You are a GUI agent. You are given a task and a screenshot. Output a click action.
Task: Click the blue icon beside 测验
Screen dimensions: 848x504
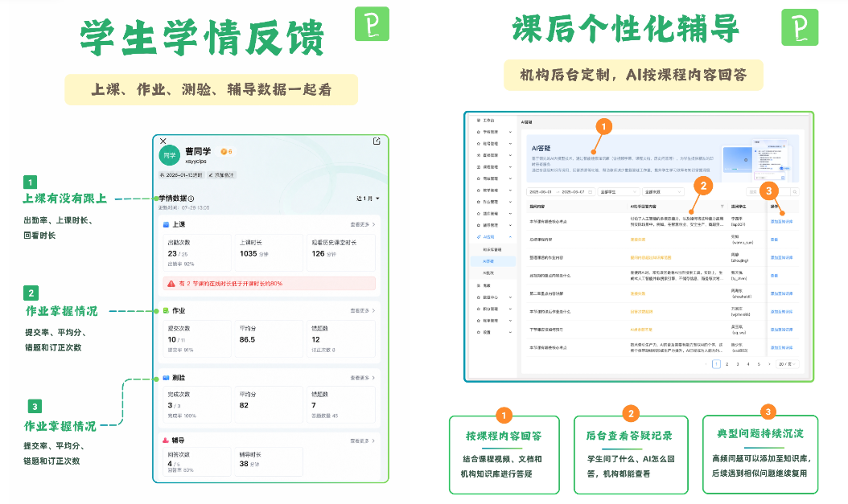tap(166, 378)
